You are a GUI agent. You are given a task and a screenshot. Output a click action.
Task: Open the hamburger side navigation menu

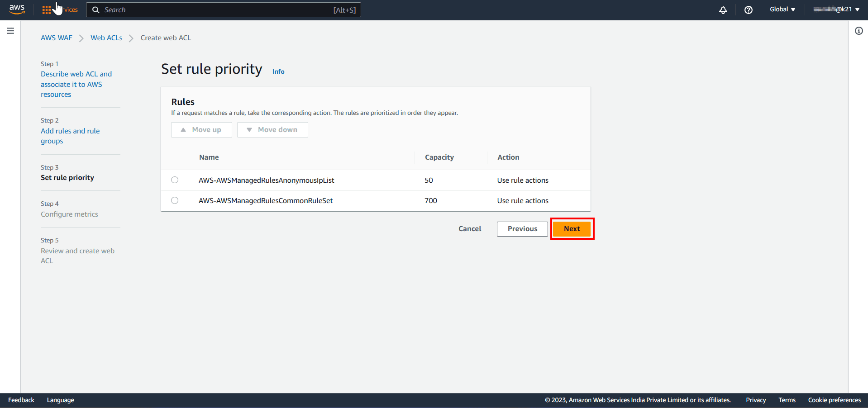[x=10, y=31]
